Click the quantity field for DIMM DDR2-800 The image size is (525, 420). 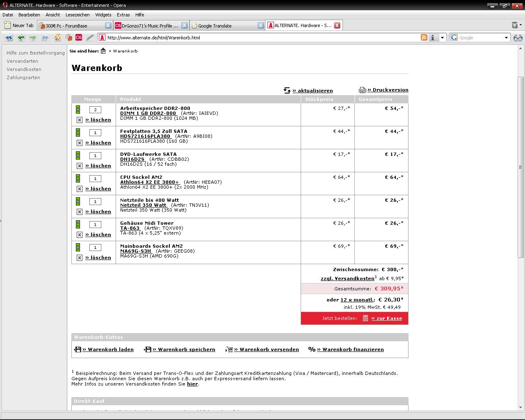coord(95,110)
